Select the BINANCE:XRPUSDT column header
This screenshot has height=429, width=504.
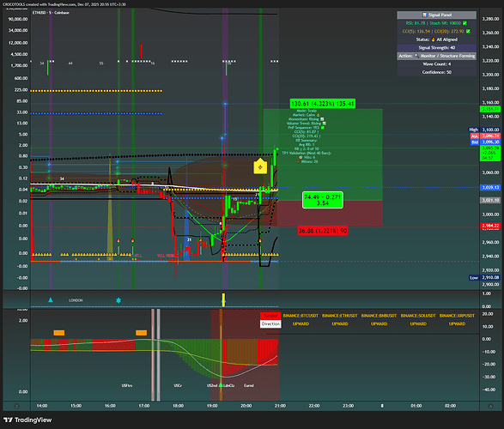pyautogui.click(x=457, y=316)
